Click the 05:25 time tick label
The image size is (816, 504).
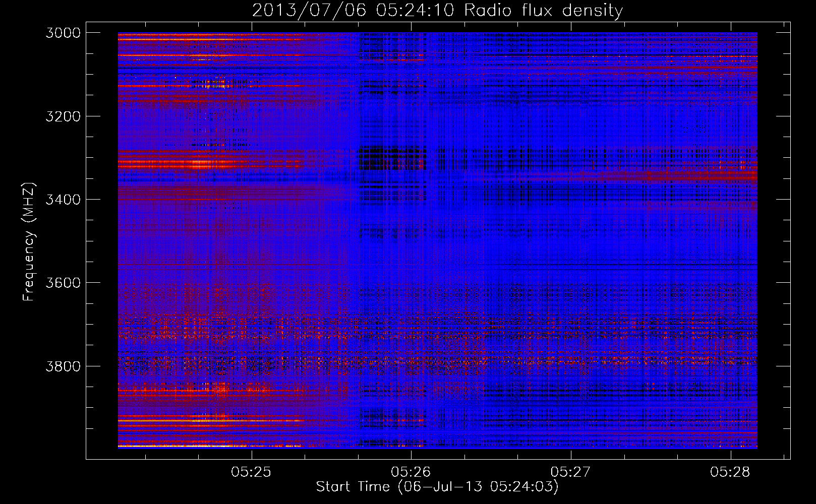pyautogui.click(x=251, y=472)
